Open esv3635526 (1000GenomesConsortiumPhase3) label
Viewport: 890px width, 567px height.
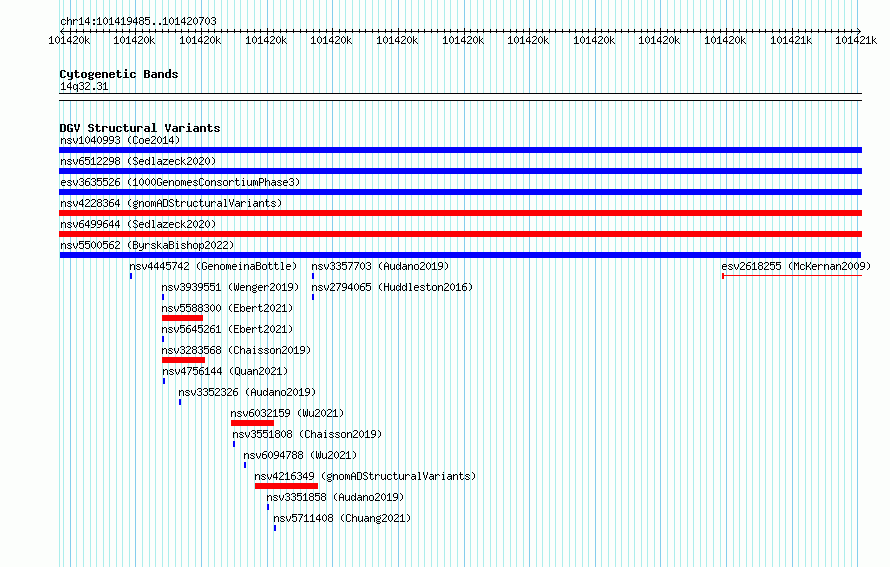[180, 182]
